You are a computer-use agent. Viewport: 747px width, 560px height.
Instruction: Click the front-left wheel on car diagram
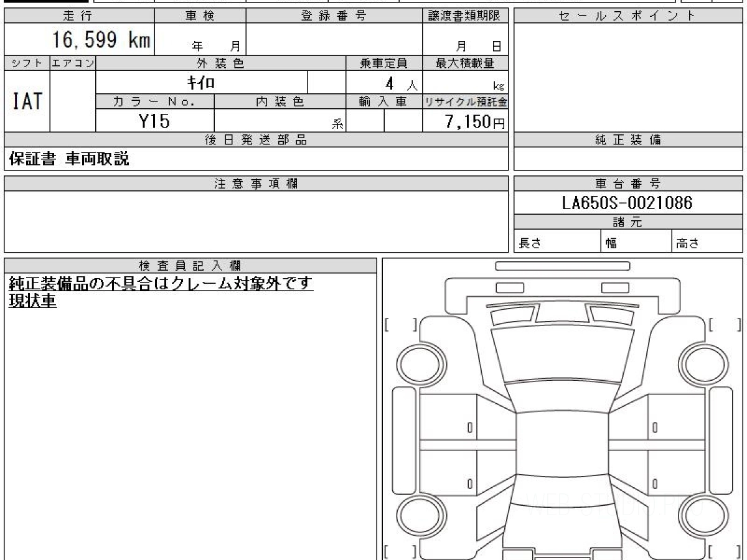(423, 364)
